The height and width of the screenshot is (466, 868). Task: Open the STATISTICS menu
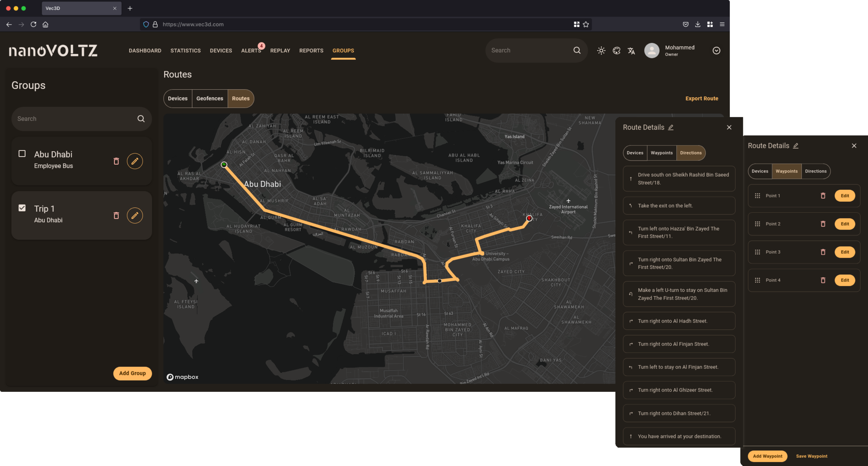coord(185,51)
